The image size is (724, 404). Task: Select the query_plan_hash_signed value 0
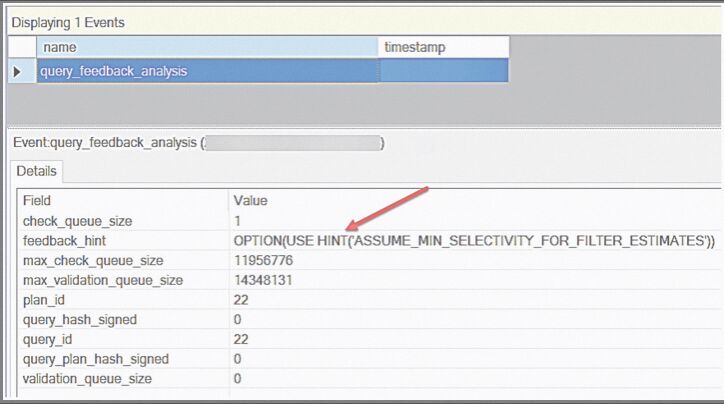pos(237,359)
